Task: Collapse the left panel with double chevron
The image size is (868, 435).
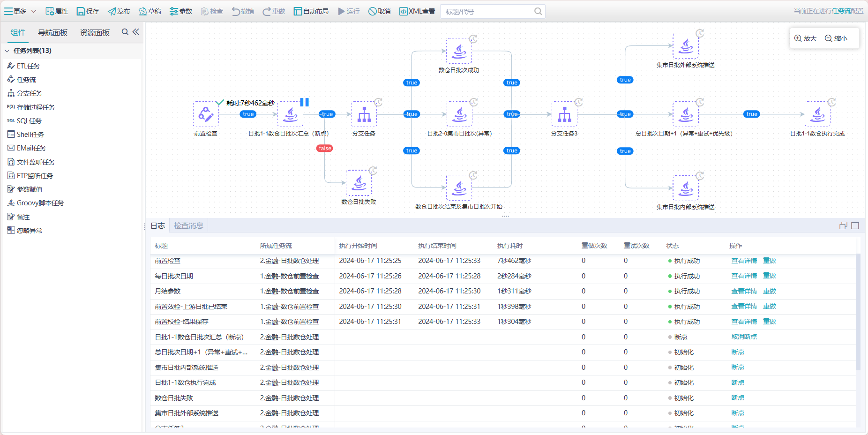Action: point(136,32)
